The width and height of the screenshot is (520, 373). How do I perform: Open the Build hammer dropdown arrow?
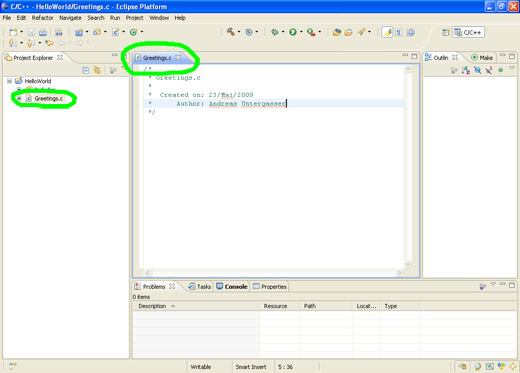coord(239,32)
